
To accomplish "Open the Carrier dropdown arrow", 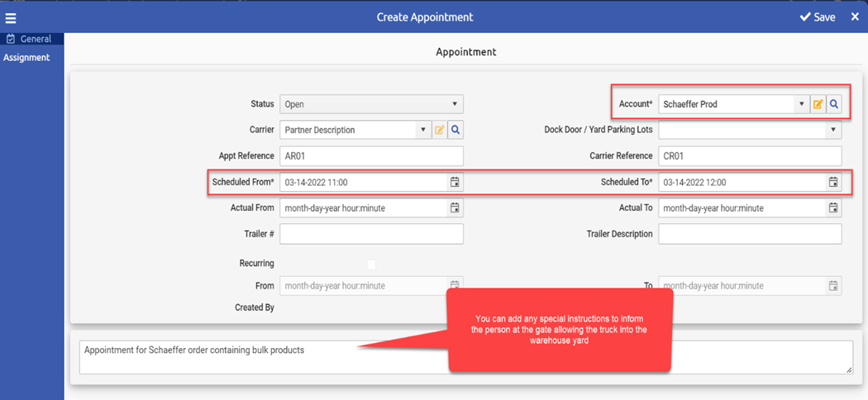I will tap(423, 130).
